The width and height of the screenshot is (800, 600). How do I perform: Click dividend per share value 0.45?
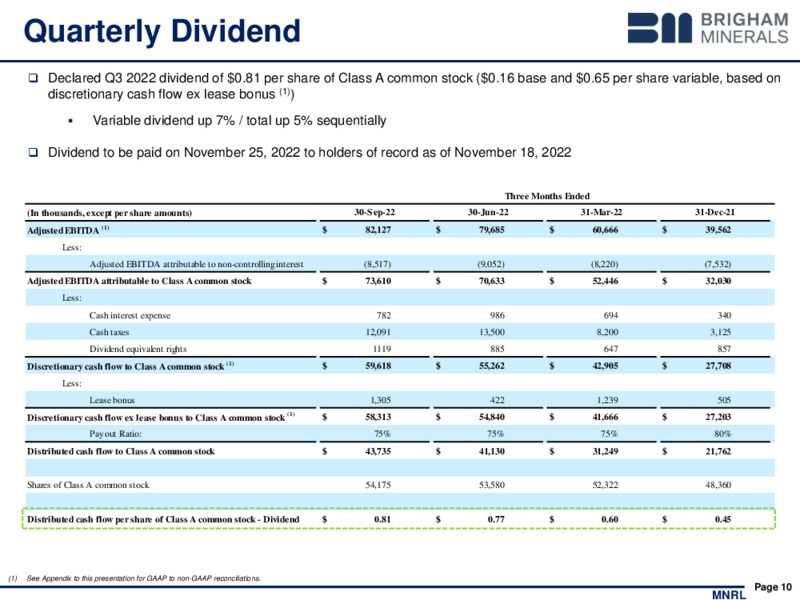click(722, 519)
